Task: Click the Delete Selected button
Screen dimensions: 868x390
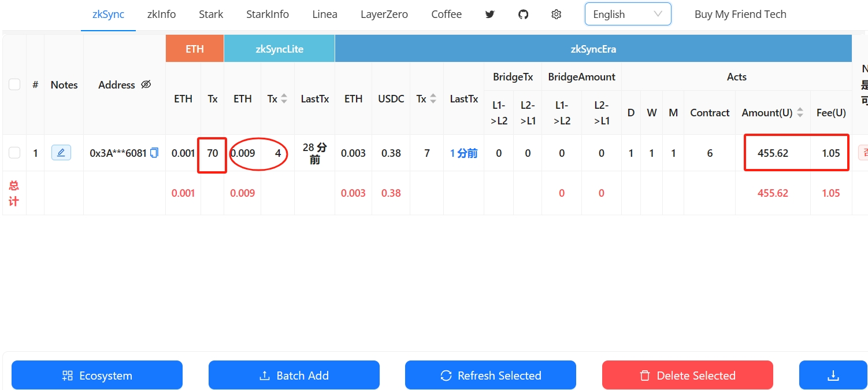Action: pyautogui.click(x=687, y=376)
